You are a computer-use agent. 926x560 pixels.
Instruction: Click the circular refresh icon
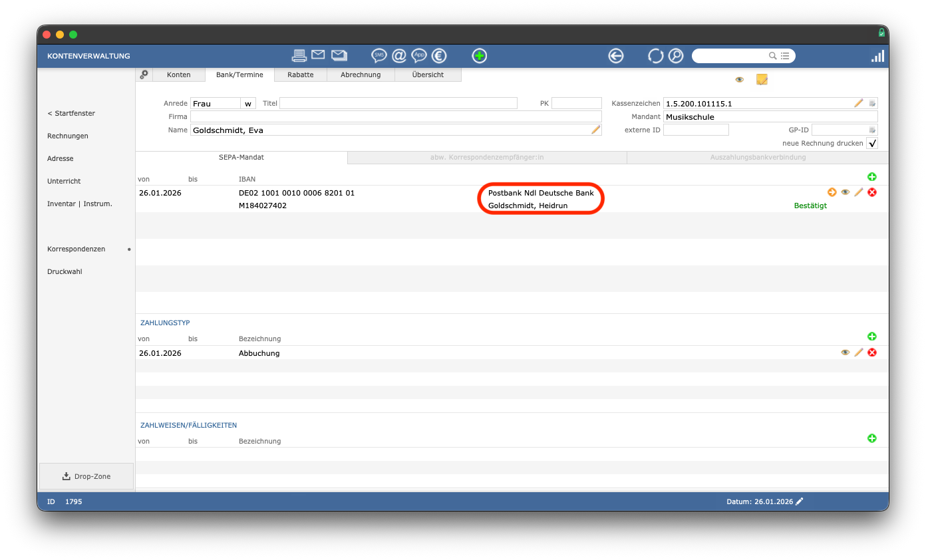pyautogui.click(x=656, y=56)
